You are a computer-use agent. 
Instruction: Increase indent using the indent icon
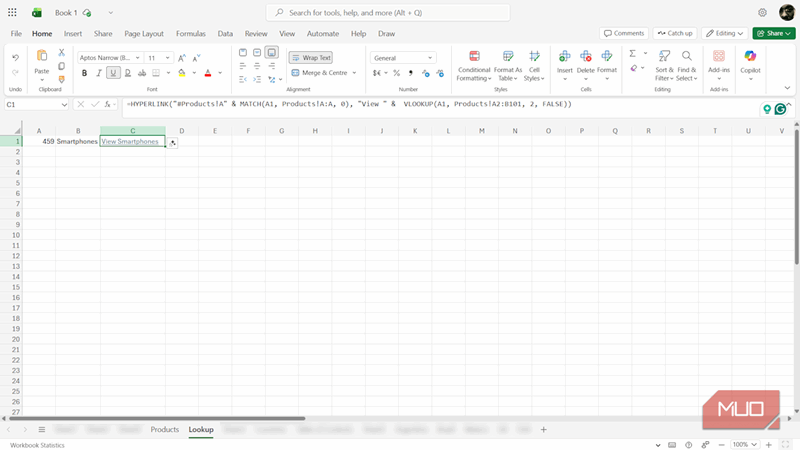[x=257, y=79]
